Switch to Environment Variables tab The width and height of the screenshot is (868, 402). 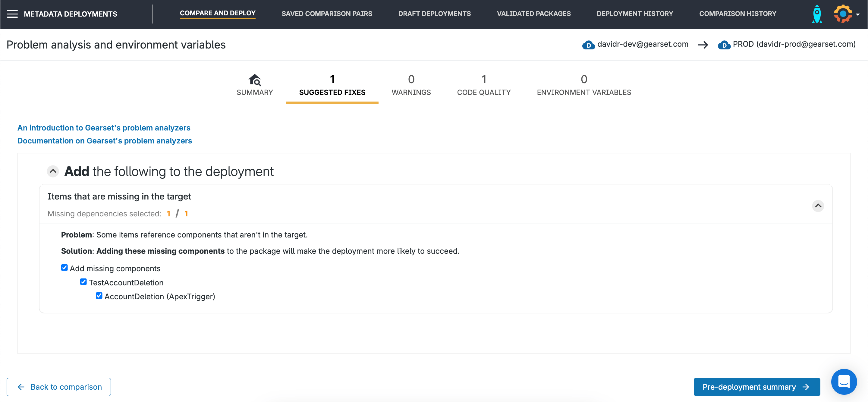[583, 85]
